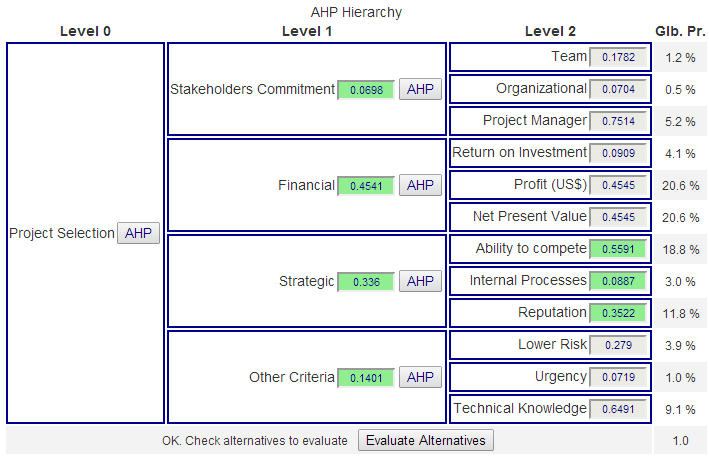Click the Team weight field

[x=618, y=57]
